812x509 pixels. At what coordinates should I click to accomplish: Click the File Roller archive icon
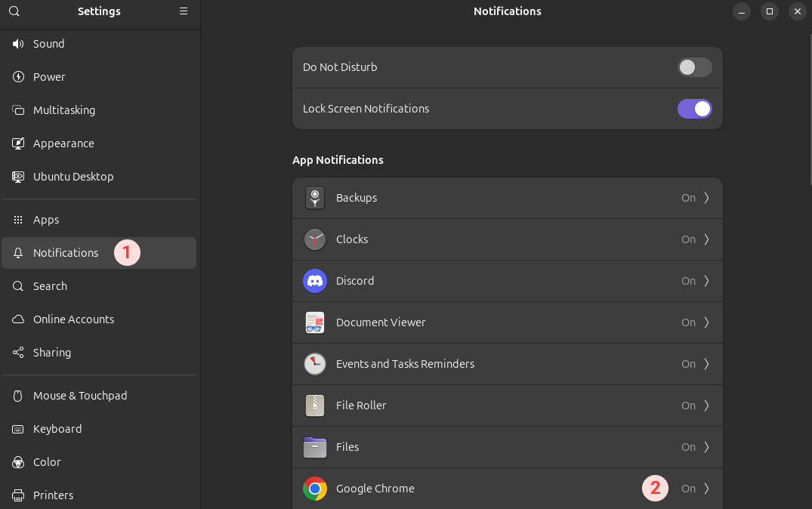point(315,406)
